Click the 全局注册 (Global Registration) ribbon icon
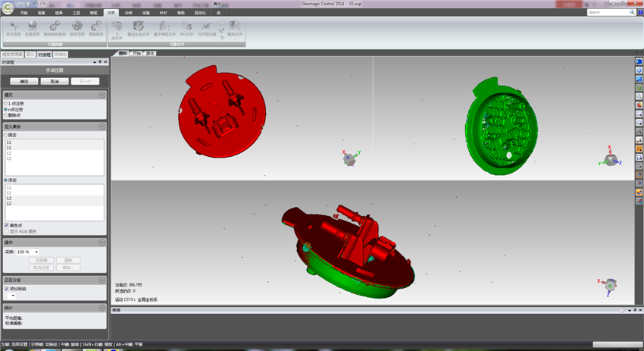 pos(33,29)
